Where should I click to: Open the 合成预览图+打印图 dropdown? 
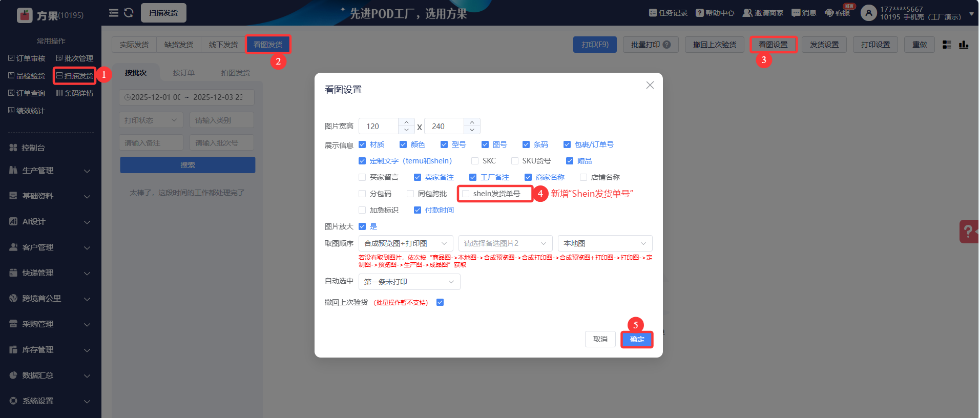coord(406,243)
